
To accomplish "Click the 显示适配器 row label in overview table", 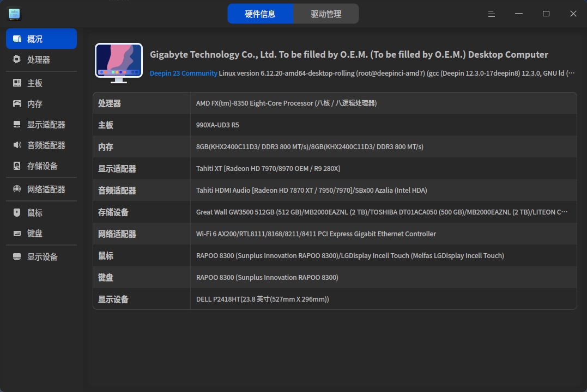I will click(x=117, y=169).
